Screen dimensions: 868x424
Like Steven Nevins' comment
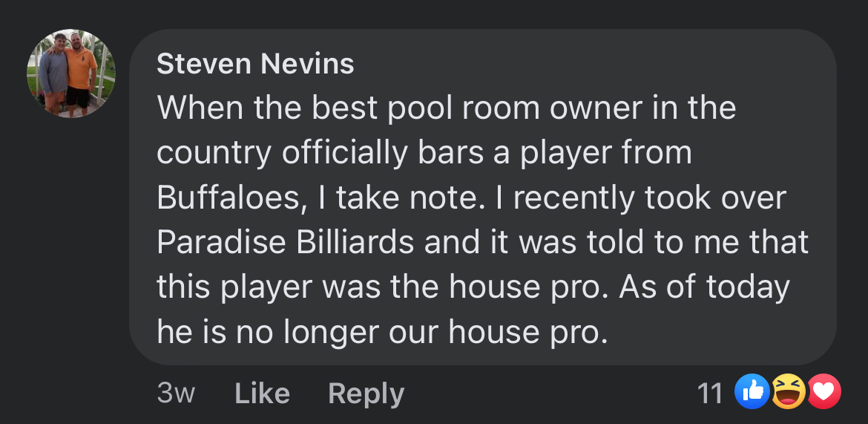(262, 393)
